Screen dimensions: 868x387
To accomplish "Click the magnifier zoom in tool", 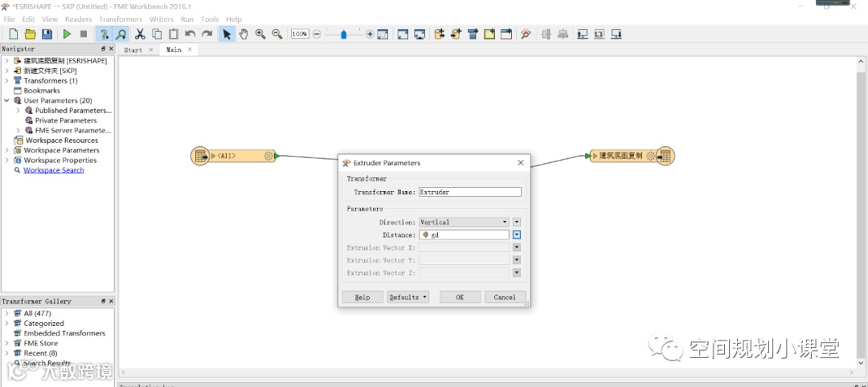I will pos(260,35).
